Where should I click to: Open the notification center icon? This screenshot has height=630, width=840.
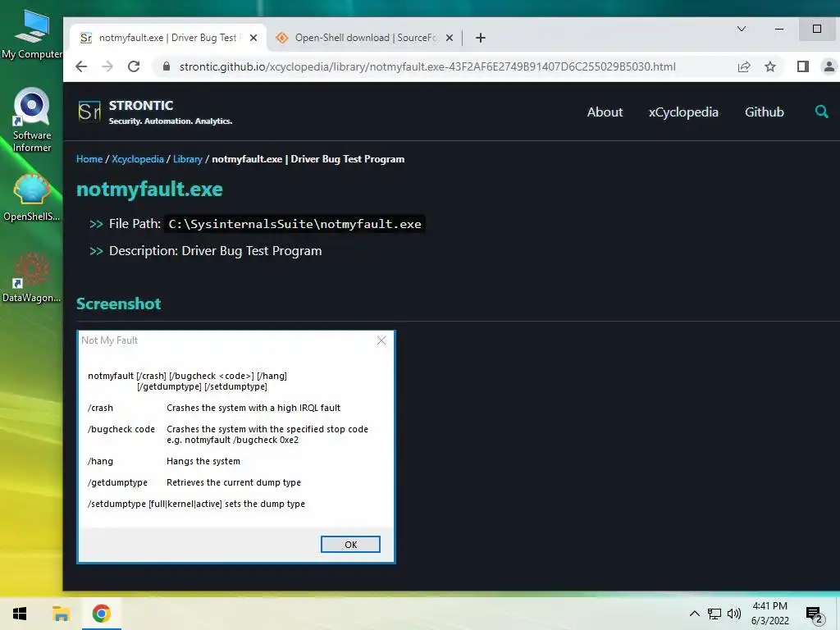tap(814, 614)
